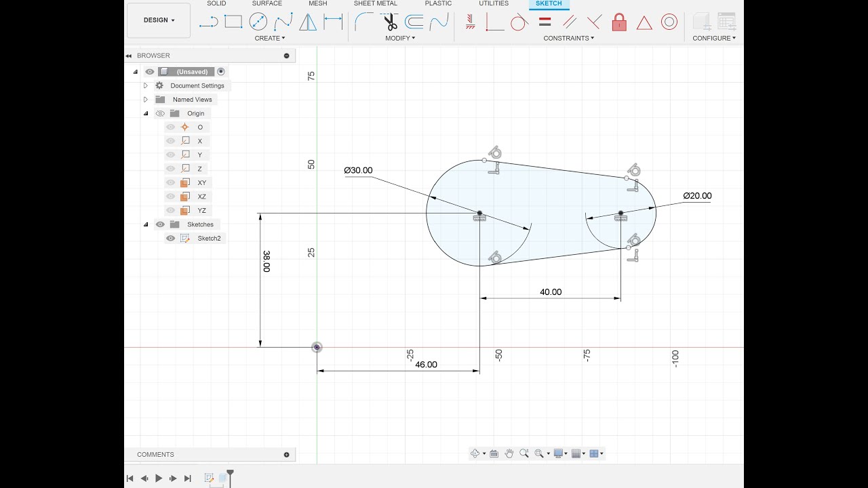This screenshot has height=488, width=868.
Task: Play the timeline
Action: [x=159, y=479]
